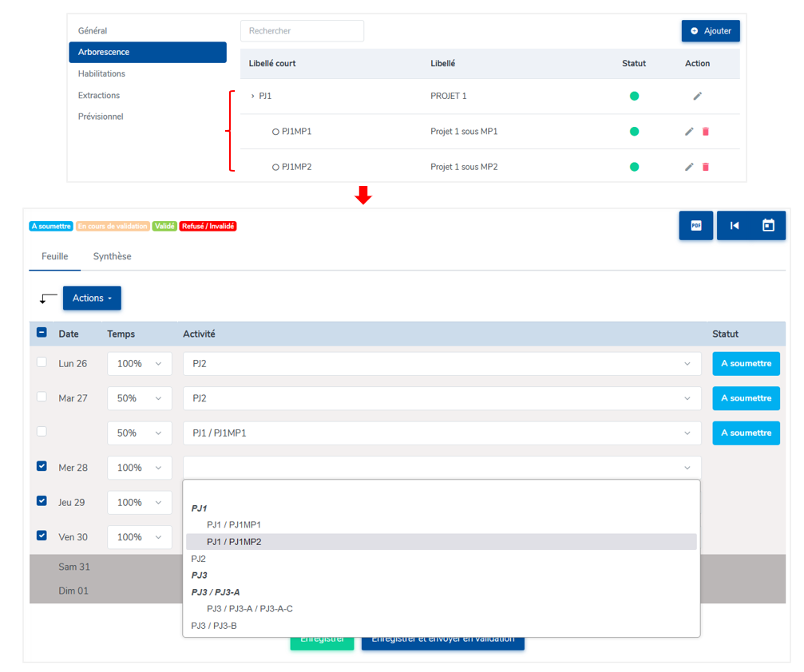
Task: Click the Ajouter button
Action: coord(710,31)
